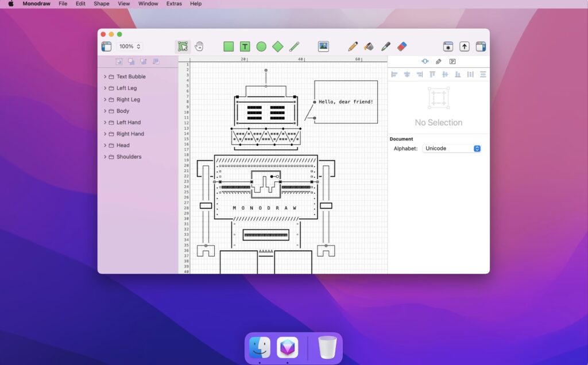This screenshot has width=588, height=365.
Task: Click the align left icon in inspector
Action: [394, 74]
